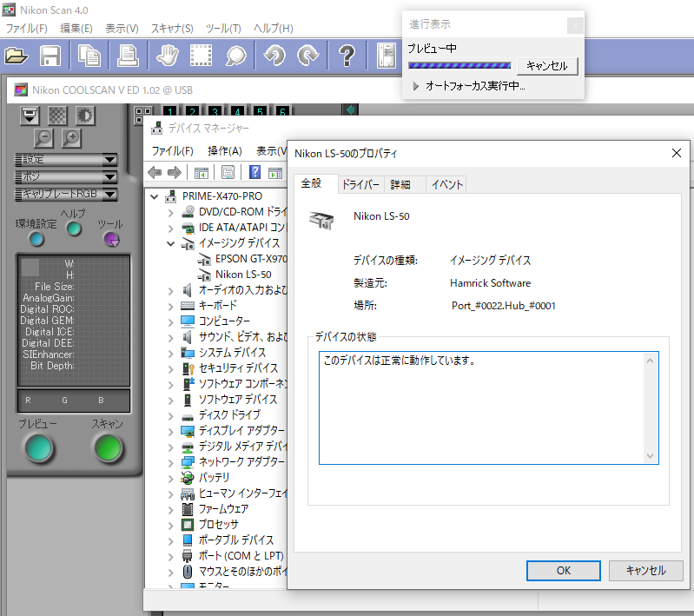Switch to the ドライバー tab
Image resolution: width=694 pixels, height=616 pixels.
360,184
